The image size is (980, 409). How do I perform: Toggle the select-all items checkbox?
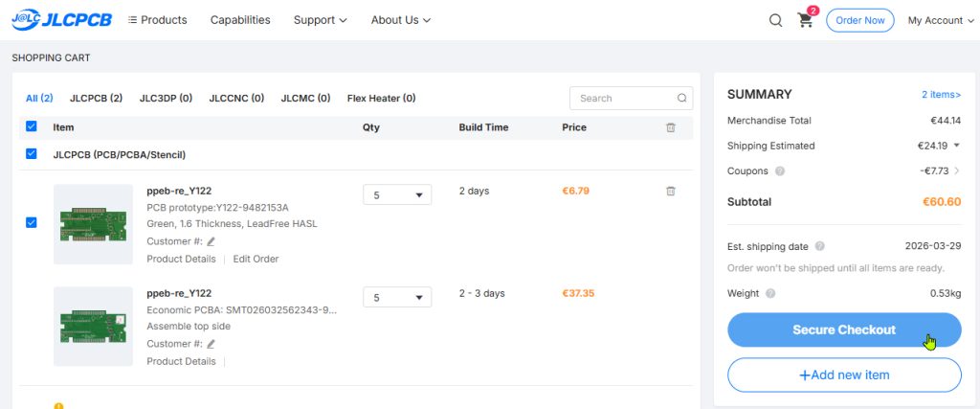[x=32, y=126]
